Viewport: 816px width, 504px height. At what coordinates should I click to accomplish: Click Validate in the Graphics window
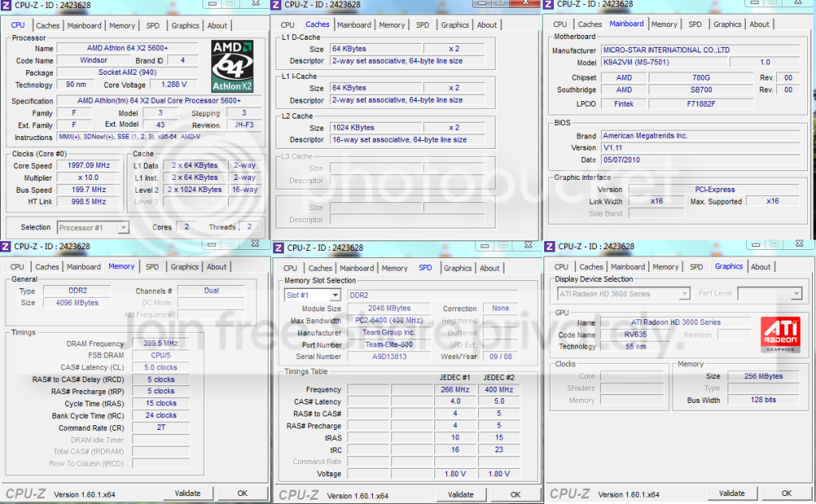[732, 493]
